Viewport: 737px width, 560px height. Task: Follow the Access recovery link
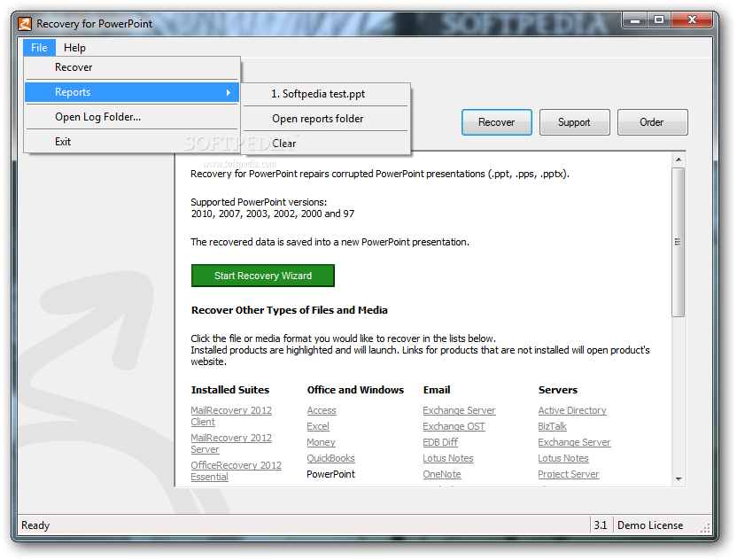click(322, 410)
